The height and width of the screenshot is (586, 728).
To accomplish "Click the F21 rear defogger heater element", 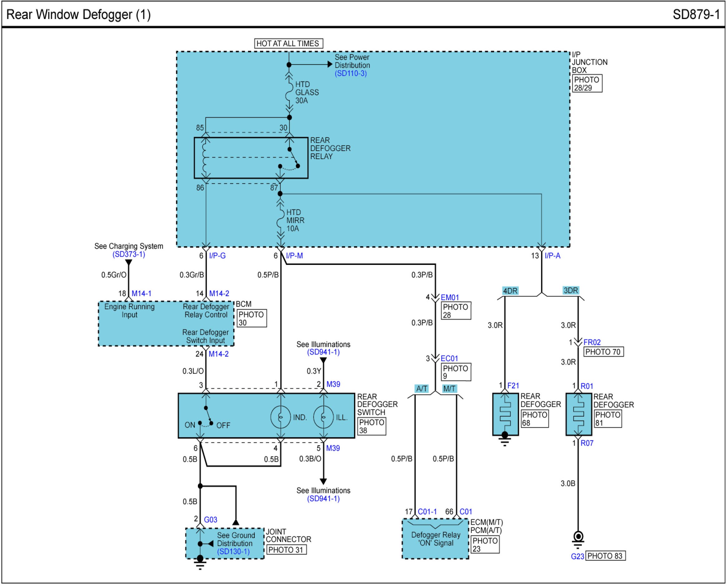I will coord(505,414).
